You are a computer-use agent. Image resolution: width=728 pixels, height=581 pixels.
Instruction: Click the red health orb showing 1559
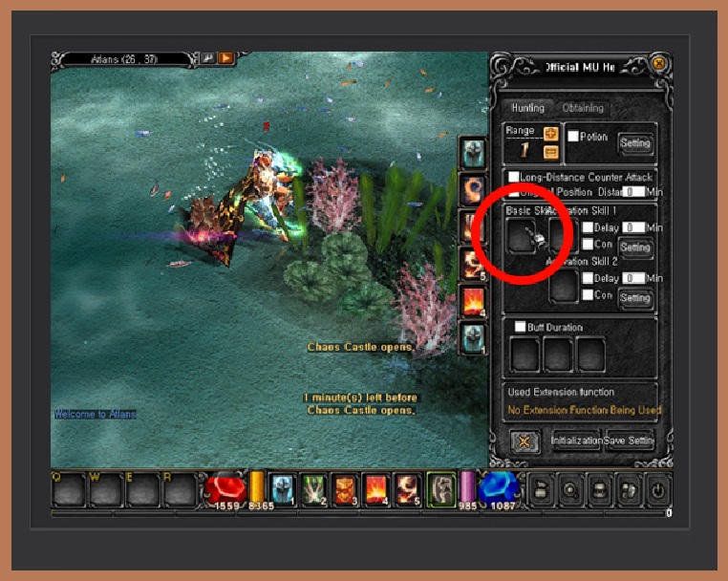tap(225, 491)
